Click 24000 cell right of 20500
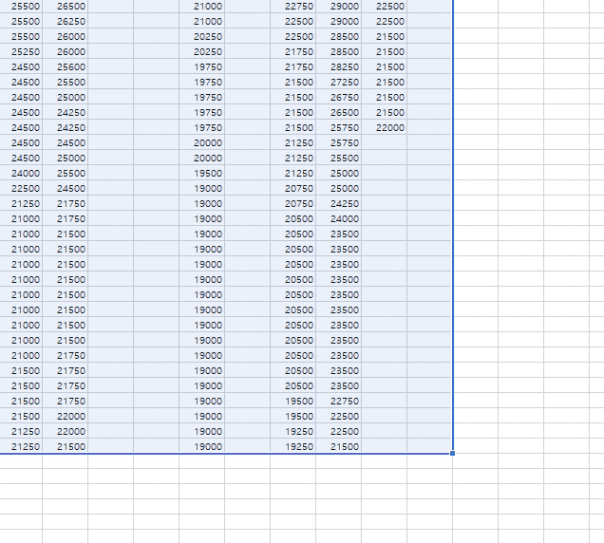The width and height of the screenshot is (604, 543). click(x=339, y=219)
